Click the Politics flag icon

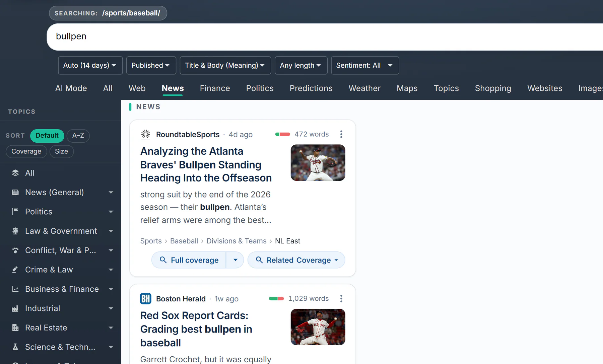(15, 212)
